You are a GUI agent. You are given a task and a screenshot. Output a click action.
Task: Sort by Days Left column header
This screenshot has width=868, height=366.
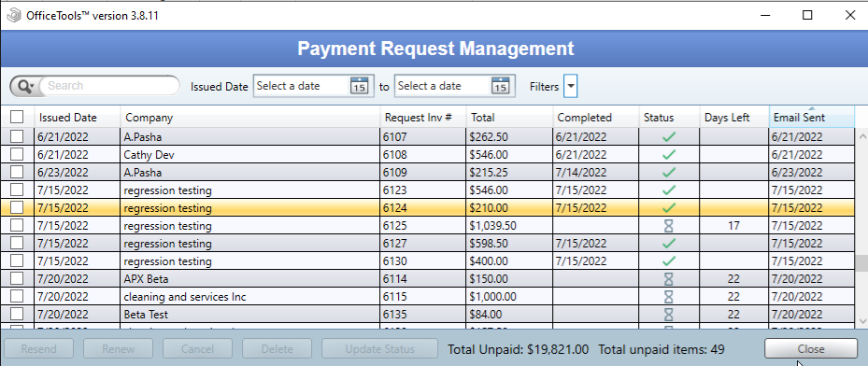tap(734, 118)
